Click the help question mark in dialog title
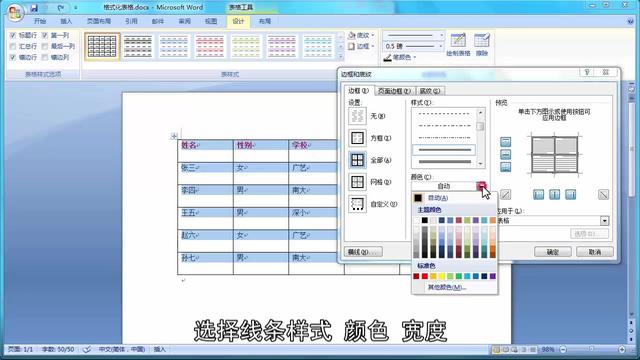 (587, 72)
